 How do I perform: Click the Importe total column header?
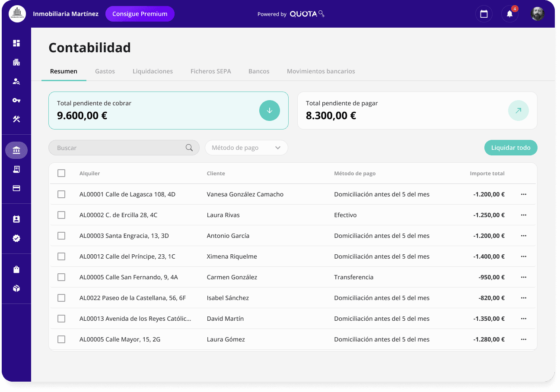tap(487, 173)
